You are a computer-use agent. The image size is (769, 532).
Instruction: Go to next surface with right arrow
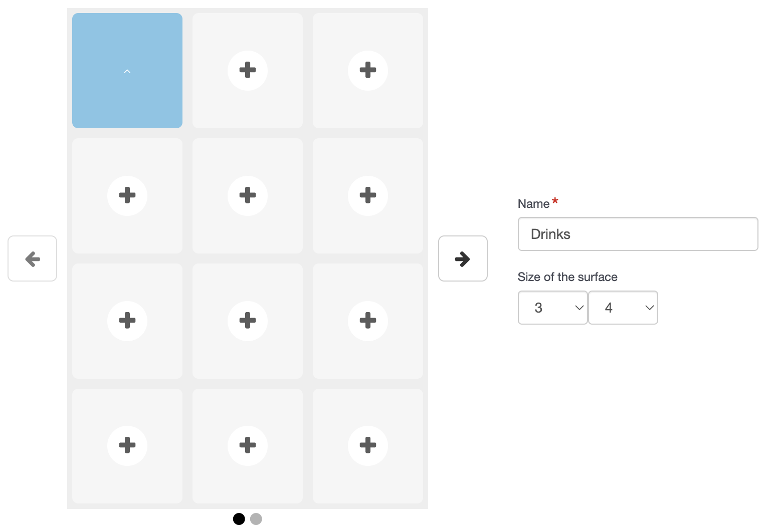pos(463,258)
